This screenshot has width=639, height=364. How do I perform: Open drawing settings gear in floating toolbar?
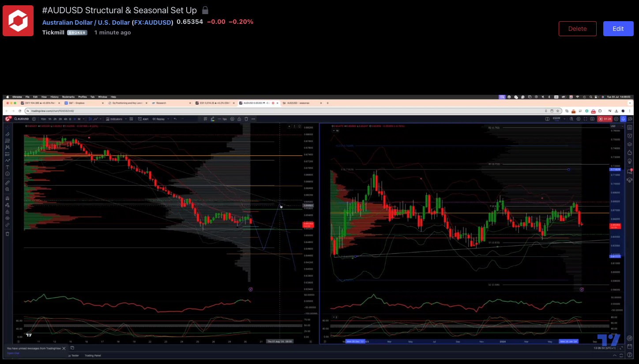point(232,119)
